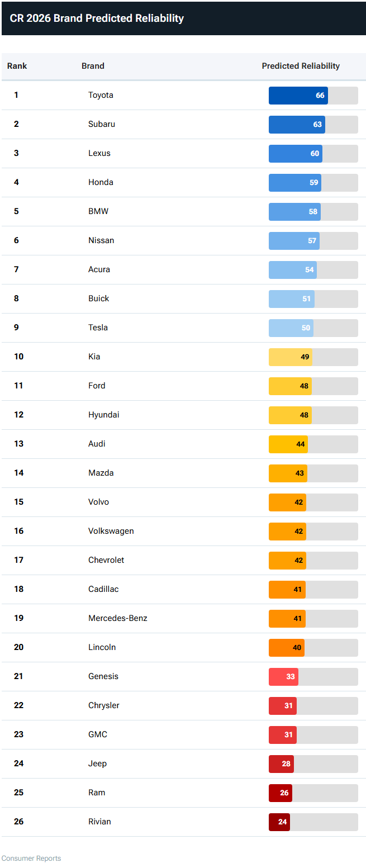Viewport: 366px width, 868px height.
Task: Click the Rank column header
Action: pyautogui.click(x=17, y=66)
